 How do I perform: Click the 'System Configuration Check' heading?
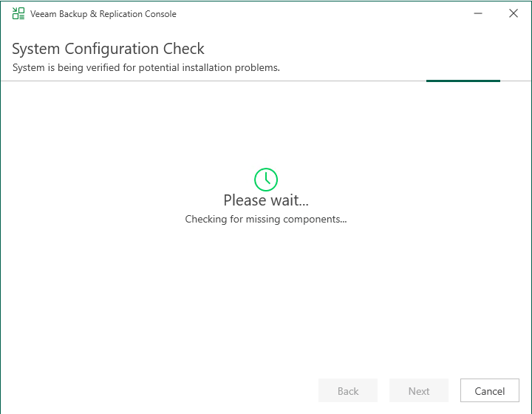pos(108,49)
